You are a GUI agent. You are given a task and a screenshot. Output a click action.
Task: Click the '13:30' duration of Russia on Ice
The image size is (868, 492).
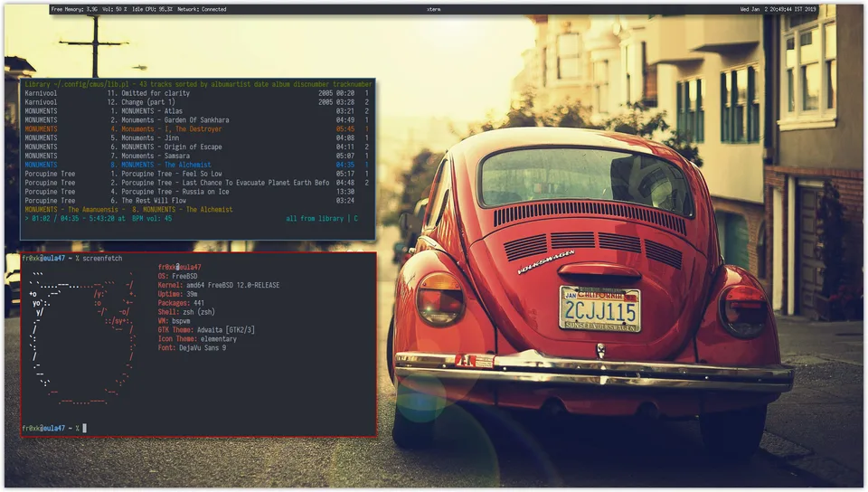tap(344, 192)
